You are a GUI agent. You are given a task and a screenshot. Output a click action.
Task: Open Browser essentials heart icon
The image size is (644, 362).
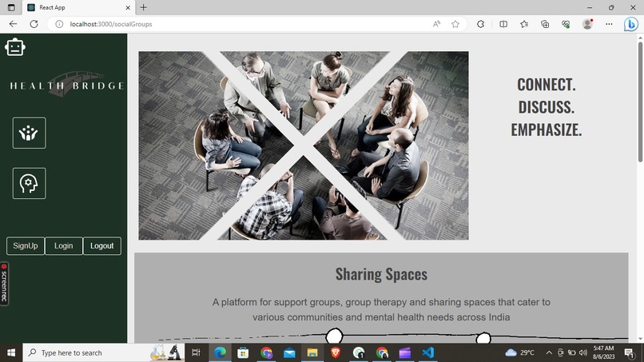566,24
